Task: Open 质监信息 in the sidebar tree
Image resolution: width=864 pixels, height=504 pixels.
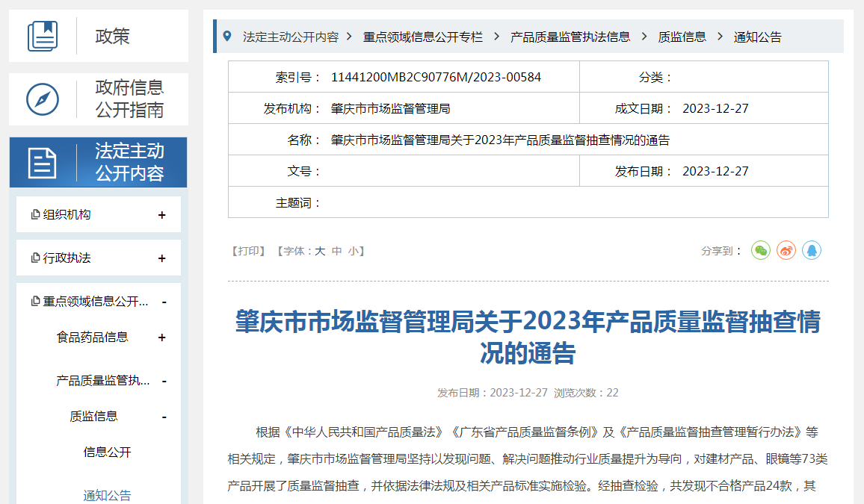Action: (93, 417)
